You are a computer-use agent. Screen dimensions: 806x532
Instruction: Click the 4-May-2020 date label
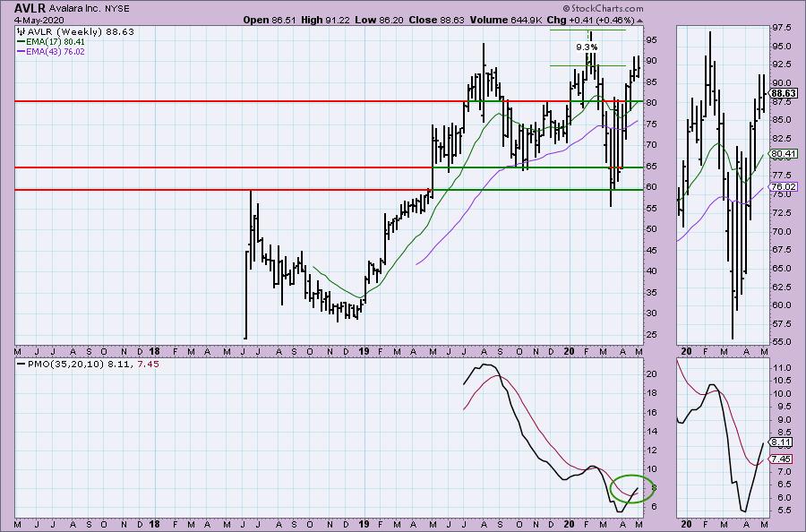coord(39,20)
